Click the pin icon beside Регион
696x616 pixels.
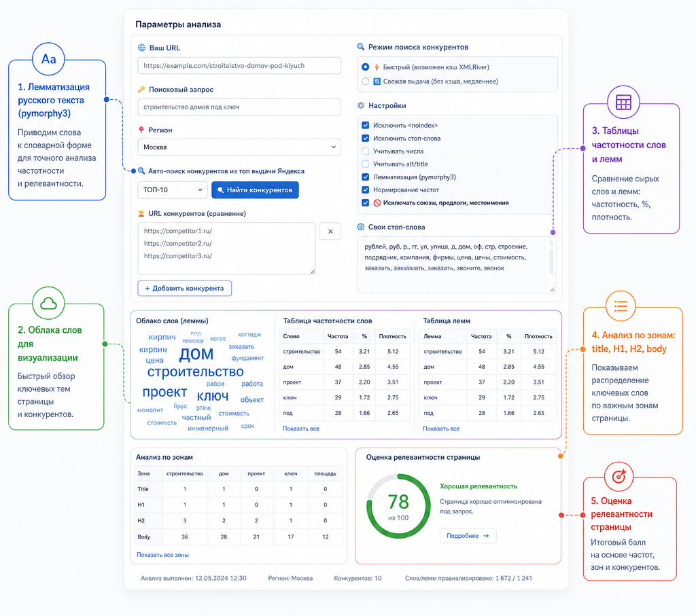[x=141, y=130]
